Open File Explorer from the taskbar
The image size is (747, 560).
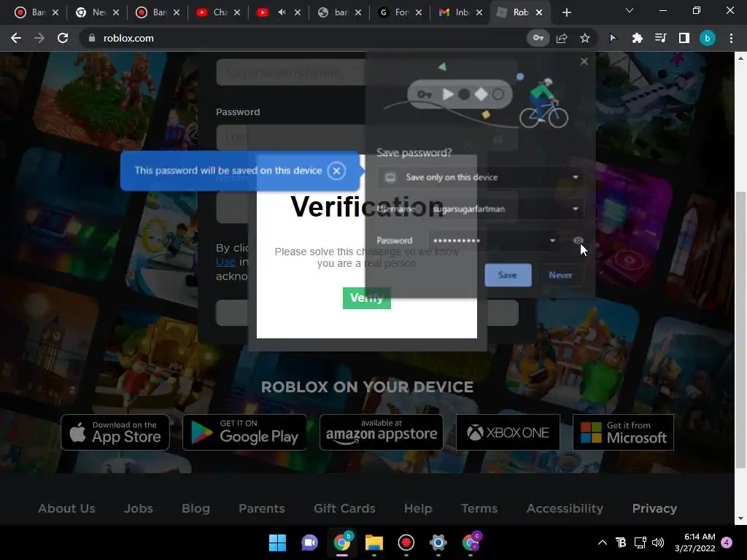coord(374,542)
